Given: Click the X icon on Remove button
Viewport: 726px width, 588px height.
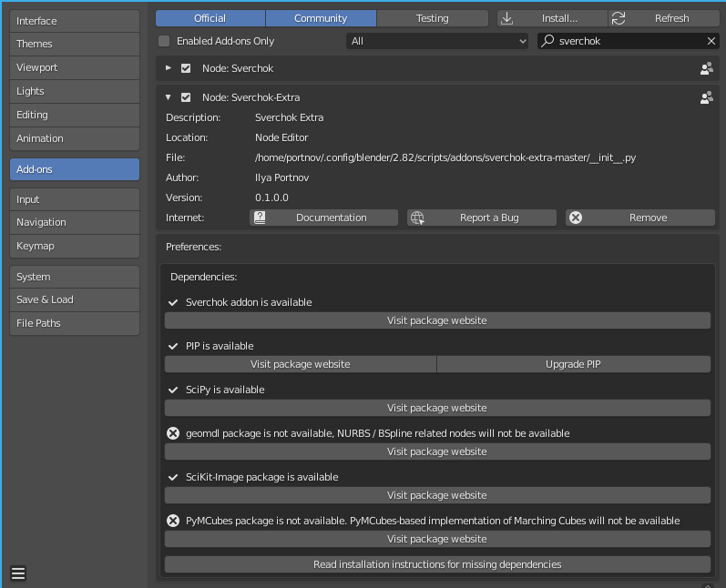Looking at the screenshot, I should pyautogui.click(x=576, y=218).
